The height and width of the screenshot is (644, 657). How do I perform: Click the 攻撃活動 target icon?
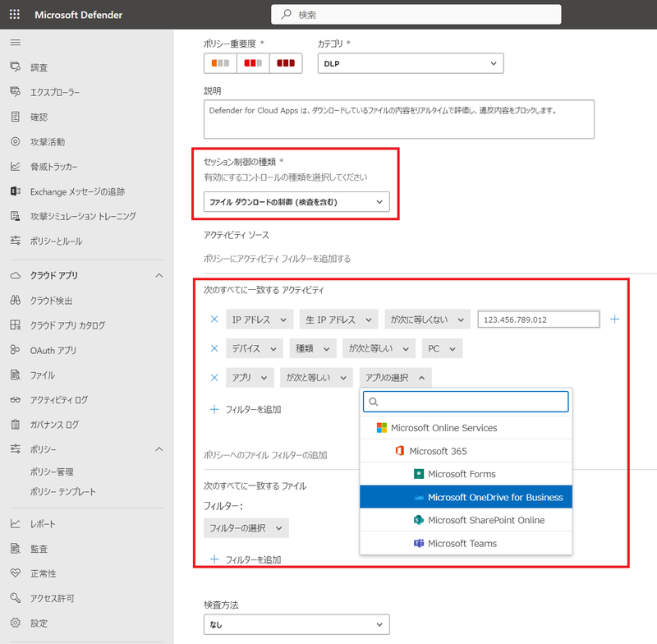pos(16,141)
